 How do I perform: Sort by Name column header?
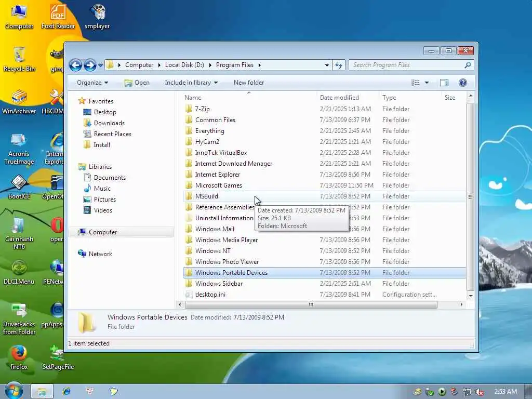coord(193,98)
